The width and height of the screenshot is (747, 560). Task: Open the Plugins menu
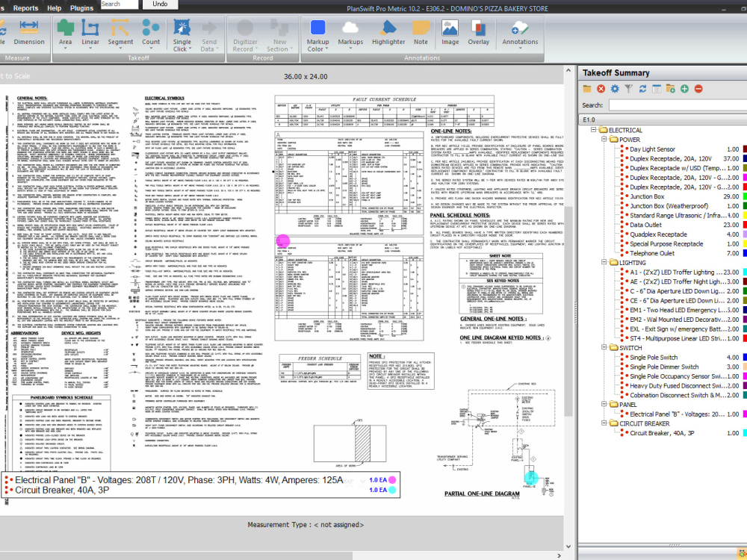pyautogui.click(x=81, y=8)
